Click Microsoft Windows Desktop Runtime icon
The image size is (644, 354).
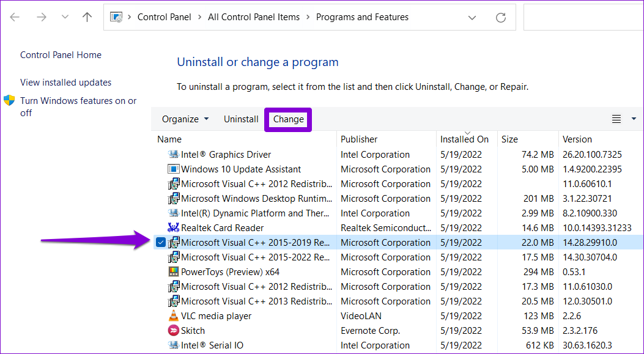coord(174,199)
